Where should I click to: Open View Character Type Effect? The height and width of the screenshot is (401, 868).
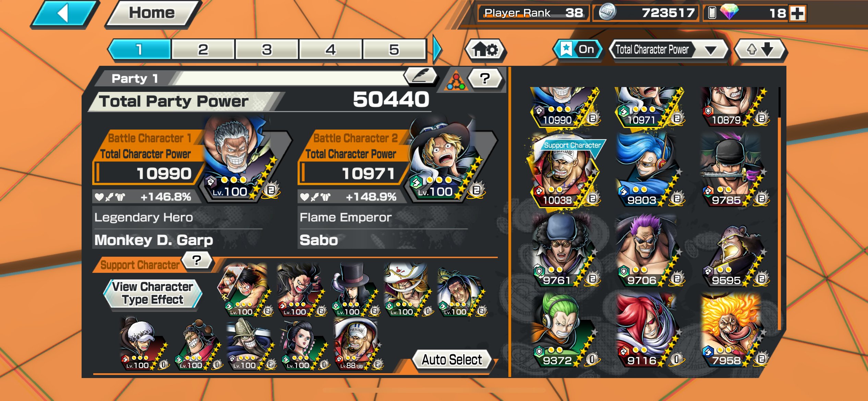(x=153, y=293)
